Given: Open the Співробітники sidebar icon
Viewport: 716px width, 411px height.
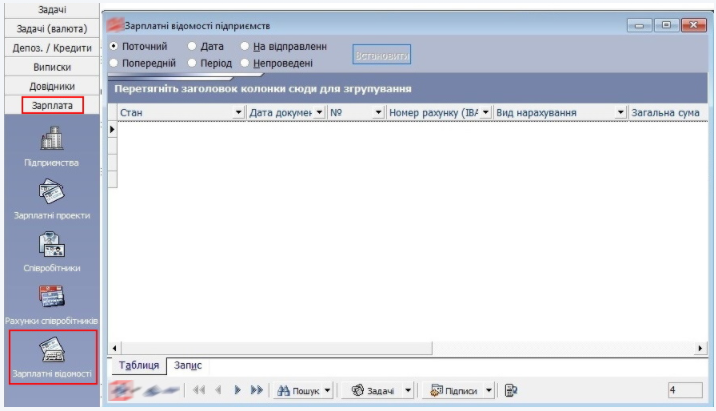Looking at the screenshot, I should [x=52, y=252].
